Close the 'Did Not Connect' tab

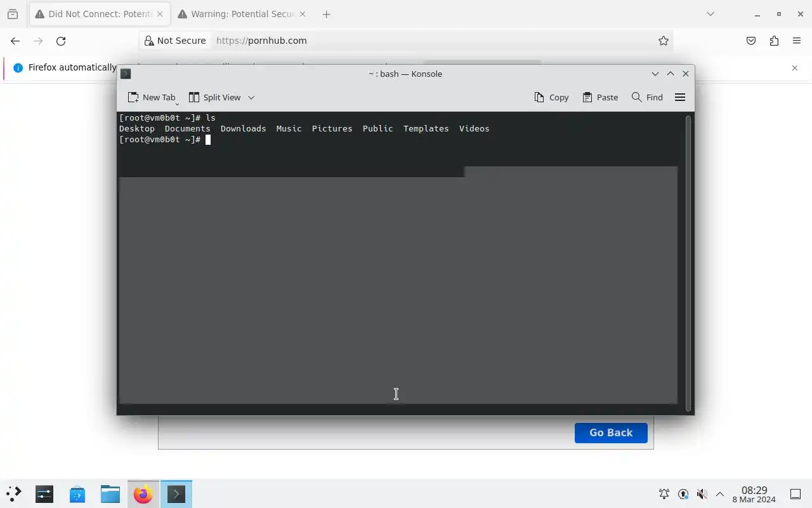(x=160, y=14)
